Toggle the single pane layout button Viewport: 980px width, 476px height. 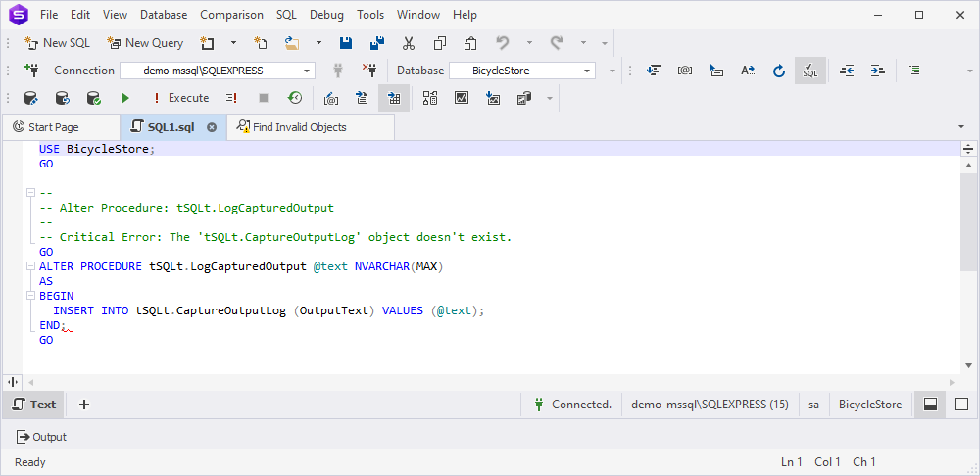click(x=961, y=405)
